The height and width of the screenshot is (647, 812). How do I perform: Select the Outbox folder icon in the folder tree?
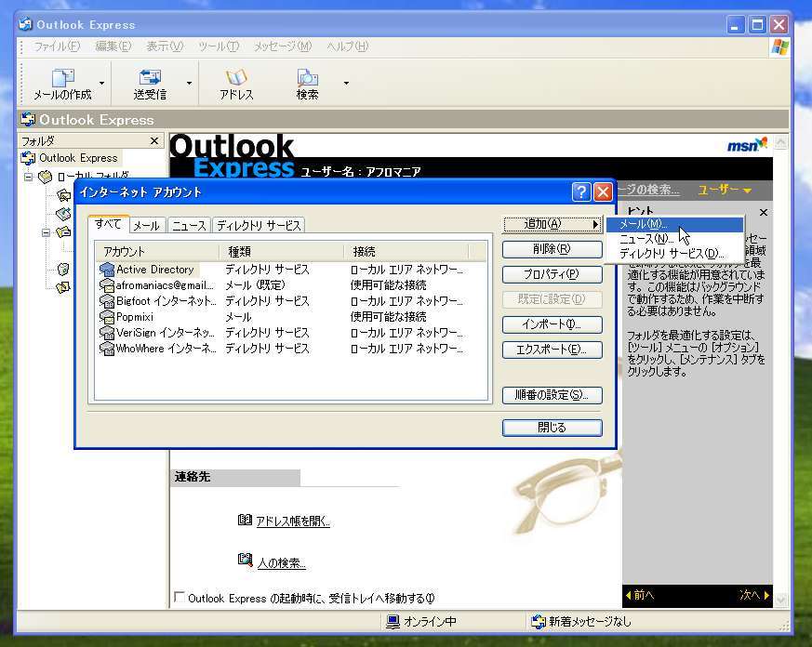pos(63,213)
